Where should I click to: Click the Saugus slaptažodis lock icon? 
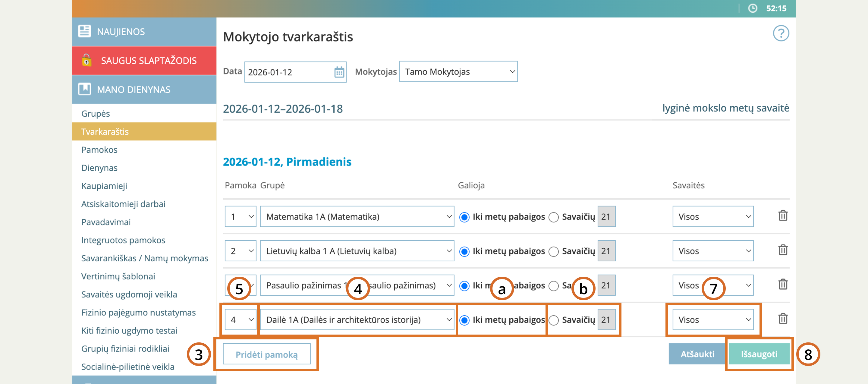[86, 61]
